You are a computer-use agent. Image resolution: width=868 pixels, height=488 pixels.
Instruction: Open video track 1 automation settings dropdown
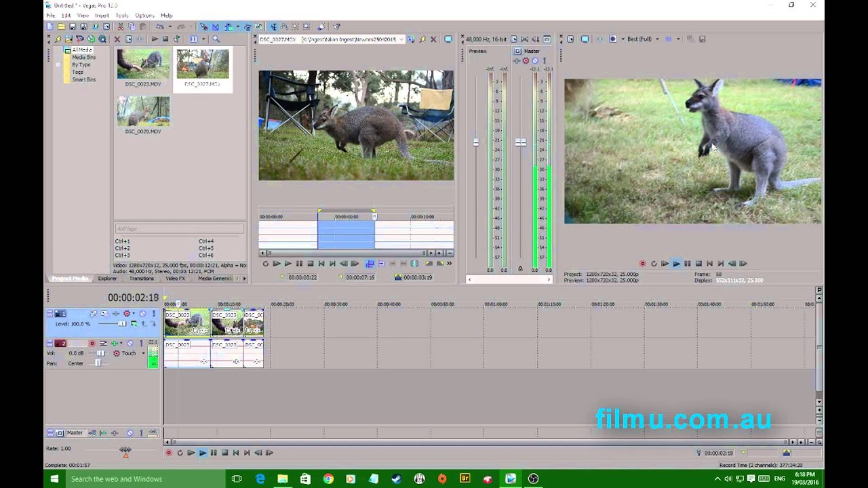click(x=134, y=313)
